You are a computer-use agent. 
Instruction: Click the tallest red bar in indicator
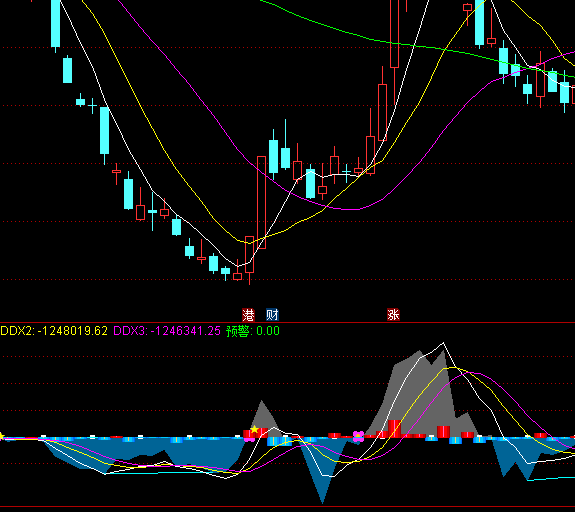(x=394, y=429)
